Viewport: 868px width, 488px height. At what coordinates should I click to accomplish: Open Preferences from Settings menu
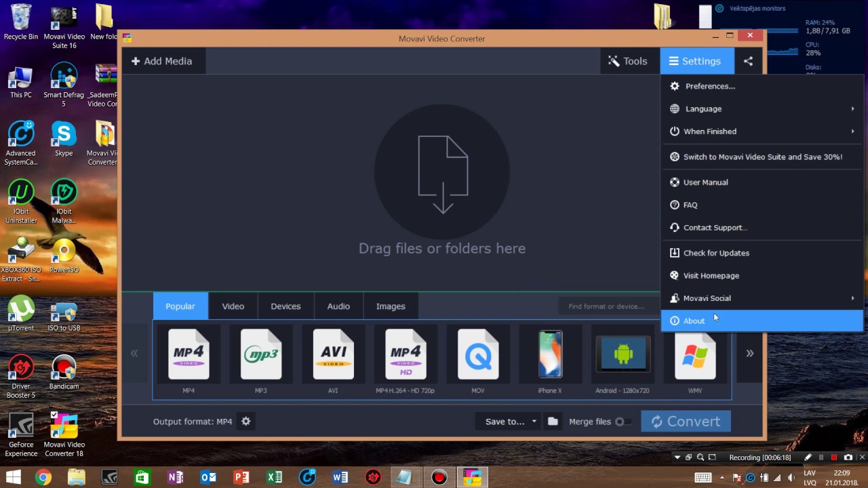pyautogui.click(x=762, y=86)
